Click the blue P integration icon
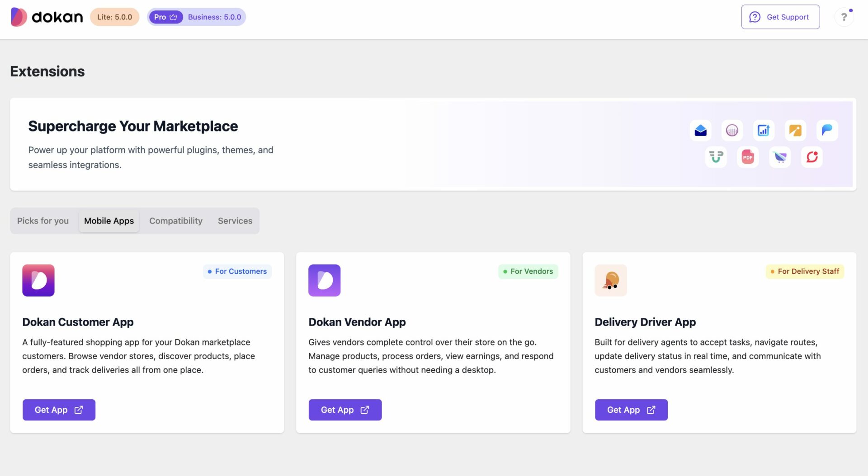868x476 pixels. [826, 130]
